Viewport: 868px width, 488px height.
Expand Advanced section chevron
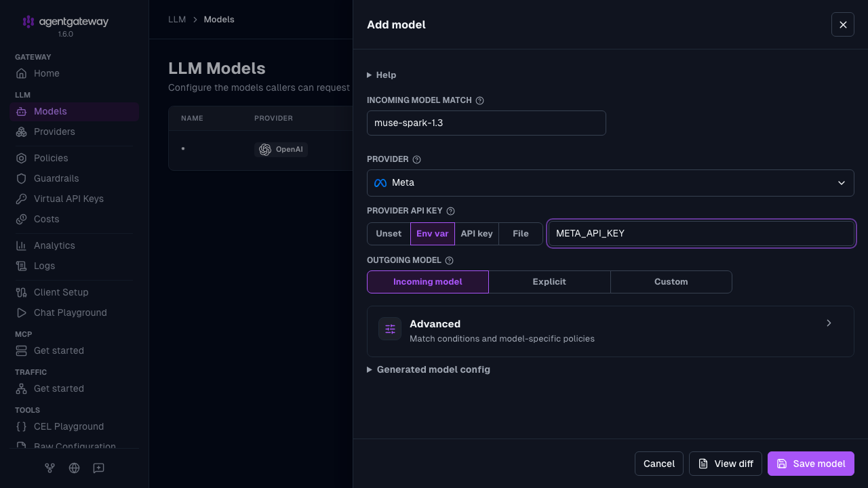(x=829, y=323)
